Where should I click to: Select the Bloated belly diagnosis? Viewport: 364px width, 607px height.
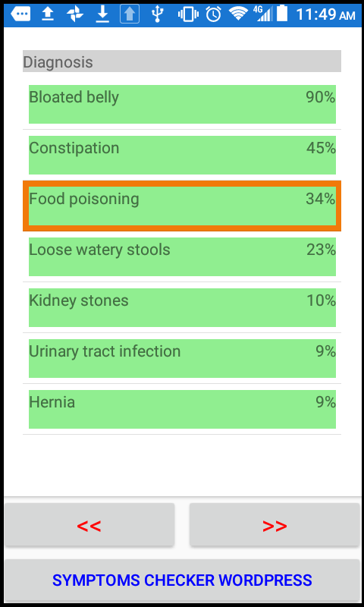coord(182,104)
